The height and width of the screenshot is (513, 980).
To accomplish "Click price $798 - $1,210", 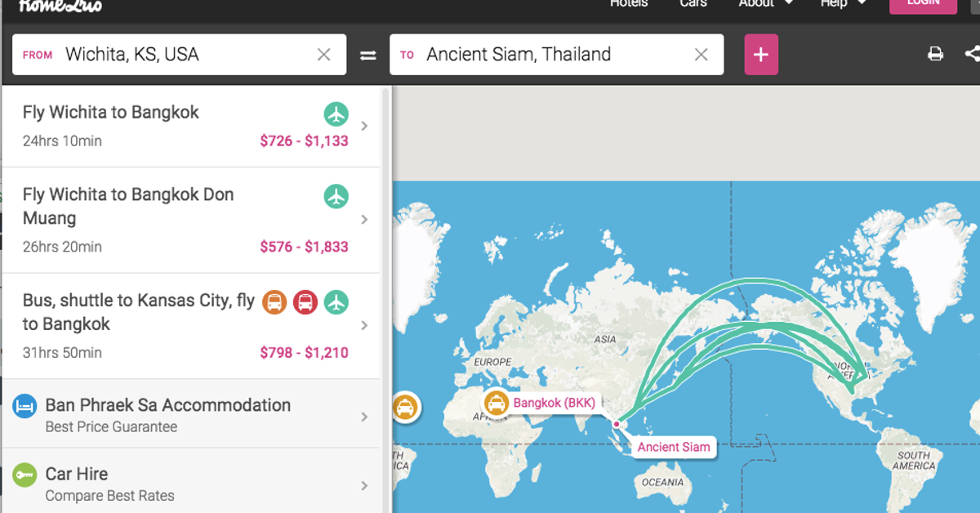I will click(304, 353).
